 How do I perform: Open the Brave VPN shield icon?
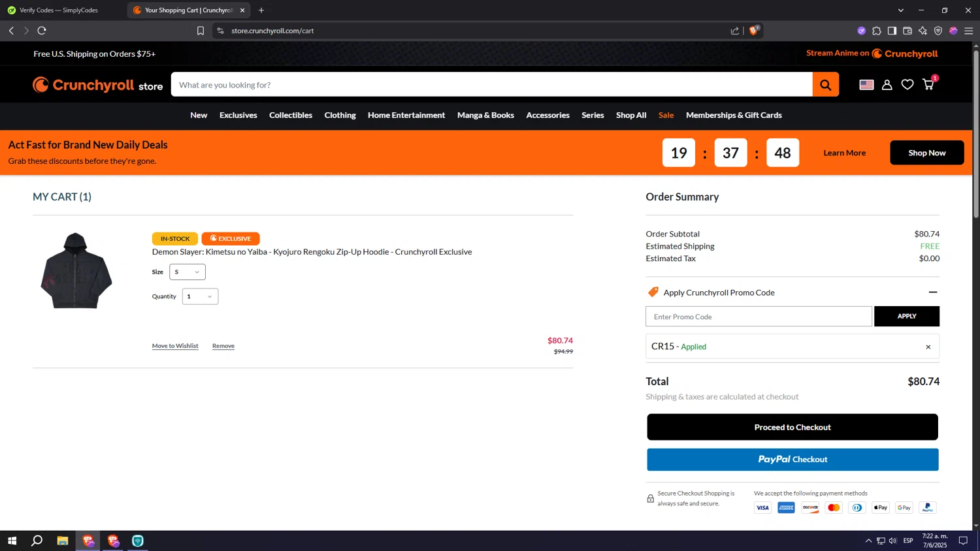pos(938,31)
